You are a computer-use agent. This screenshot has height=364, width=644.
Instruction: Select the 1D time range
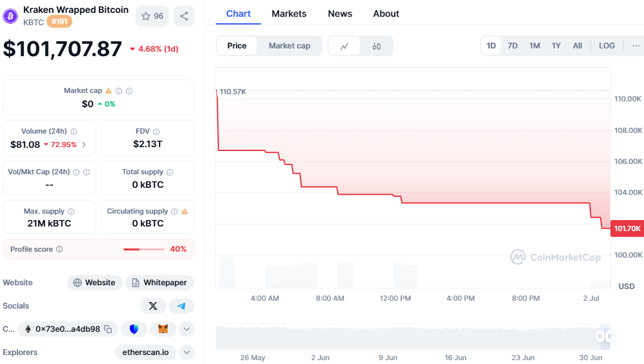click(x=491, y=46)
